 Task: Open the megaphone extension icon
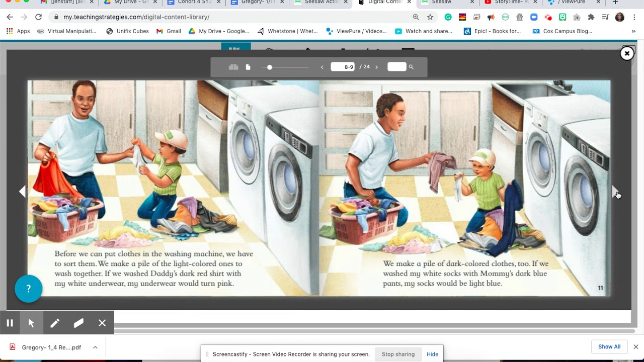pos(491,17)
